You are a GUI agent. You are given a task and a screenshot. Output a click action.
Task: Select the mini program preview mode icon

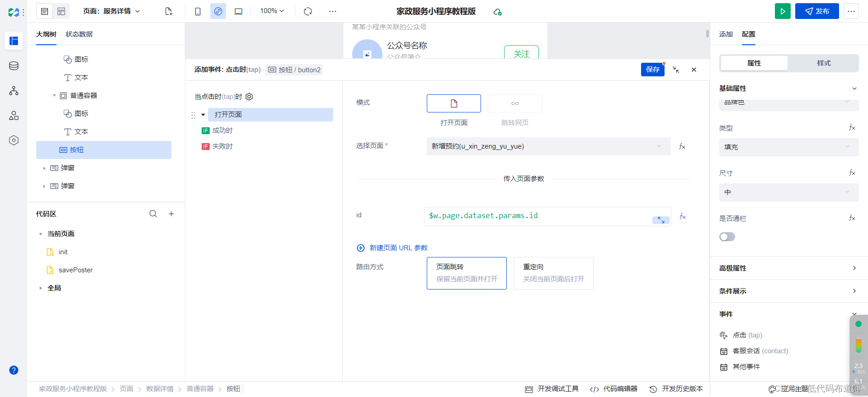coord(218,11)
